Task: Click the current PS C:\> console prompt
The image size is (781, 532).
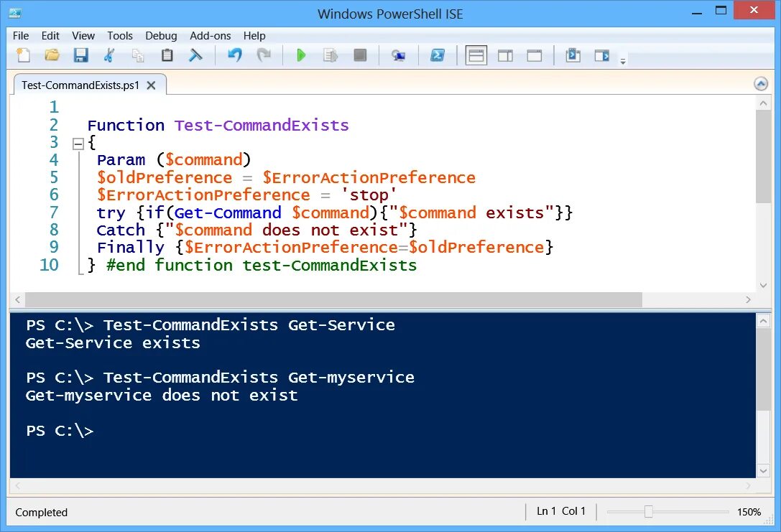Action: [x=60, y=431]
